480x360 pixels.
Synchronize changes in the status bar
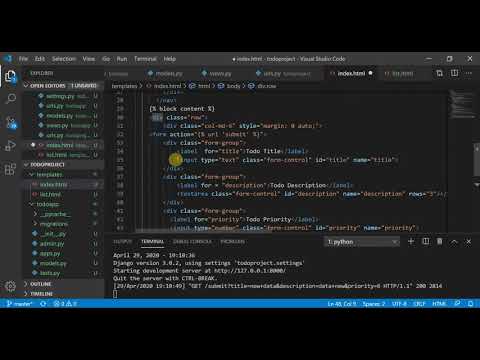[x=43, y=304]
